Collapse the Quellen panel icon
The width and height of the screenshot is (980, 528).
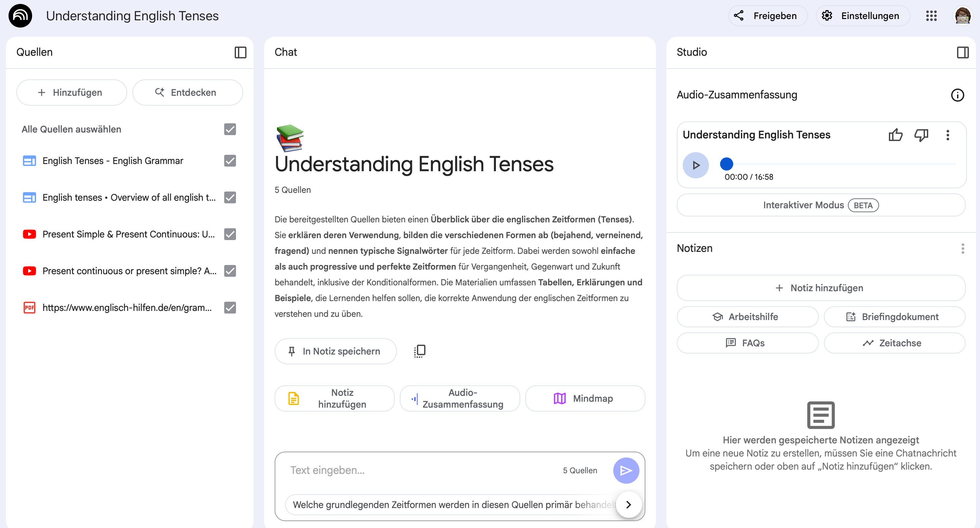(x=240, y=52)
